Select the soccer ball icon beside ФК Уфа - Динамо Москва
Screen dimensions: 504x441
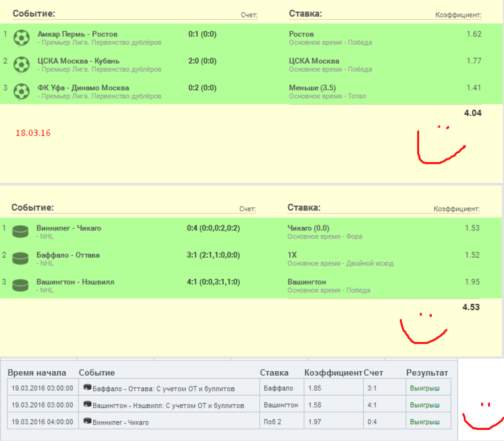coord(21,92)
